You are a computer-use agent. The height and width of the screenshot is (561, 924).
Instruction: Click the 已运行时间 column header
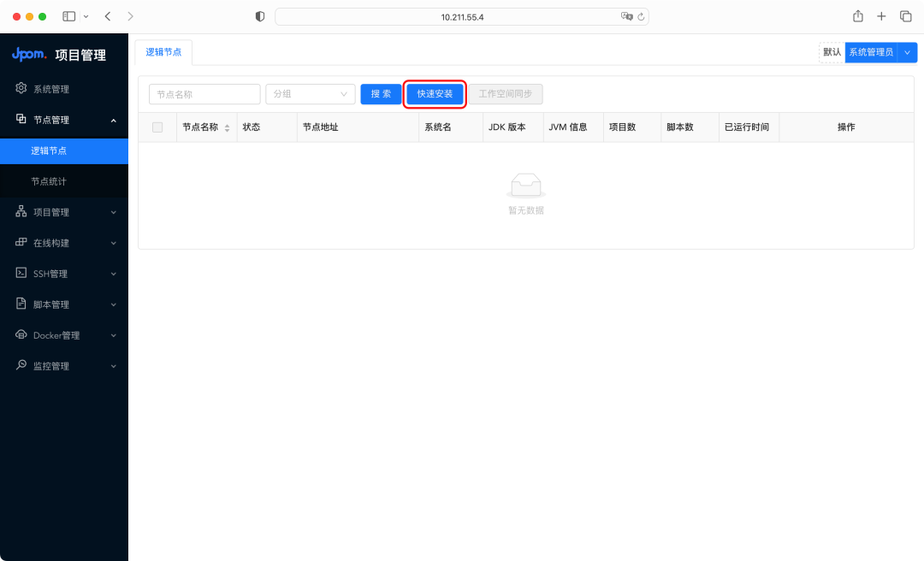(x=747, y=127)
